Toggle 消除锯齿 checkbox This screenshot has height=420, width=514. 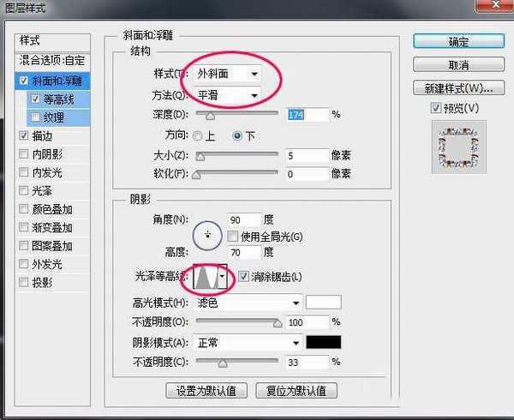coord(243,276)
